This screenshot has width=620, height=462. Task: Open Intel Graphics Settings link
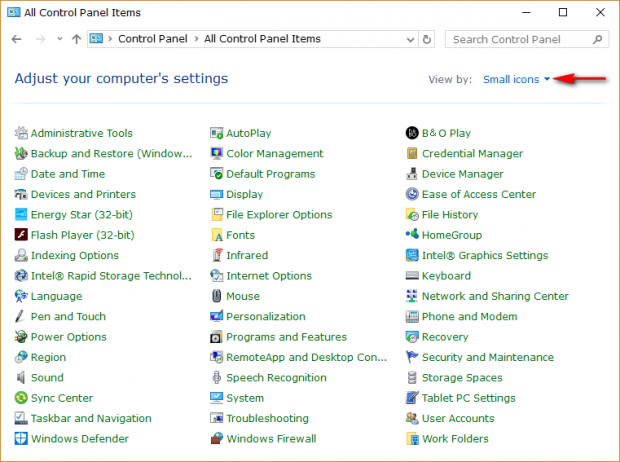point(485,255)
